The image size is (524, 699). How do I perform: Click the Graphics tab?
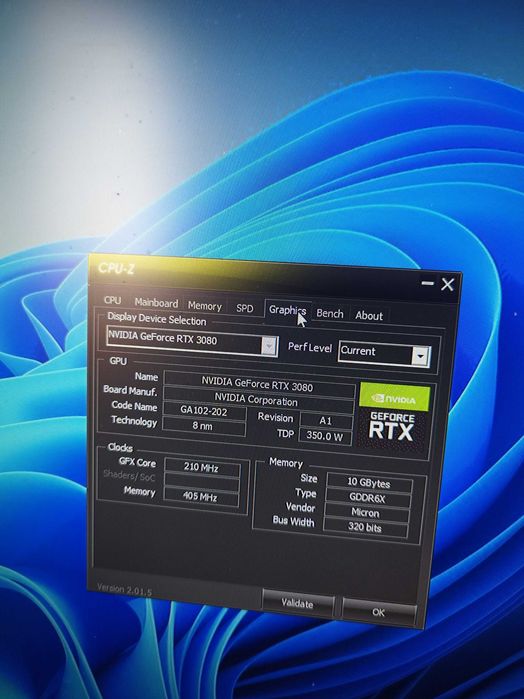coord(287,310)
